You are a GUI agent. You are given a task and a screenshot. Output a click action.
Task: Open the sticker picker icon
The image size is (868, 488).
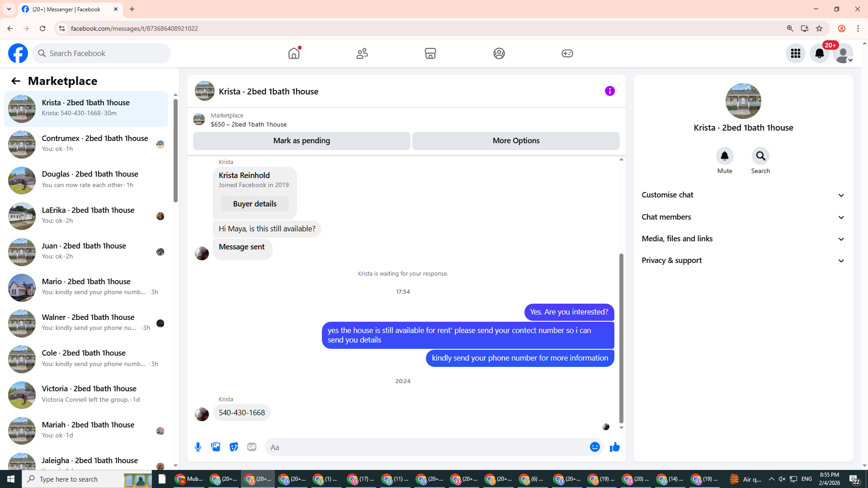(x=234, y=447)
